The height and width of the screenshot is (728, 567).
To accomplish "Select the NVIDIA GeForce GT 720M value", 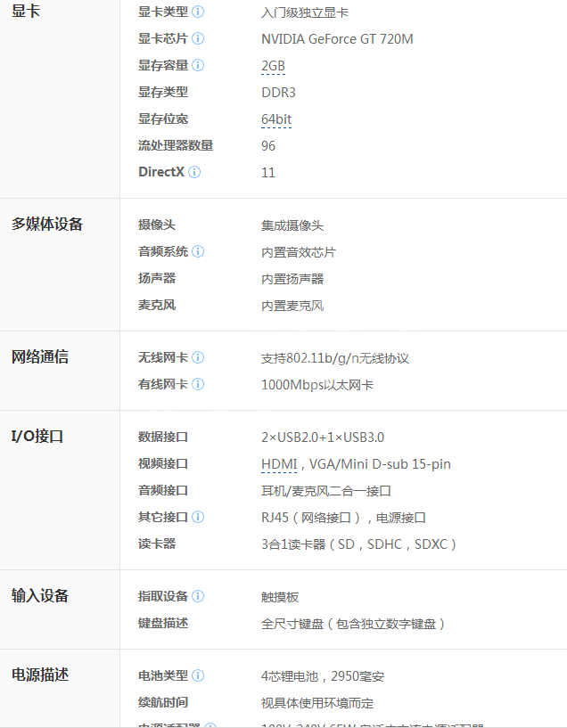I will [337, 39].
